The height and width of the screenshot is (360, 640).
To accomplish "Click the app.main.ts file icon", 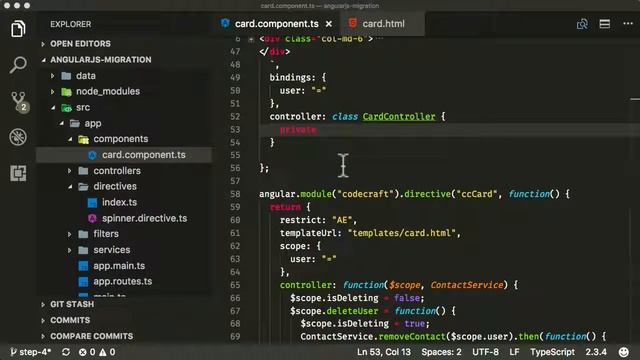I will (83, 266).
